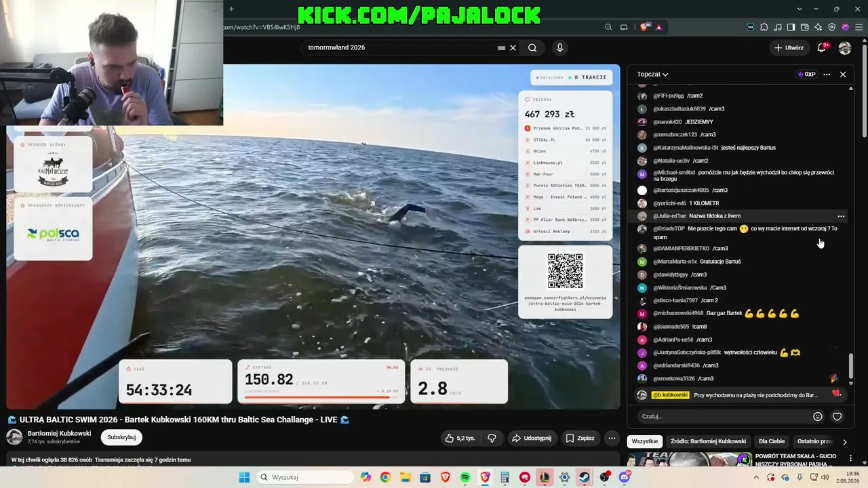Select the Źródło: Bartłomiej Kubkowski chip
The image size is (868, 488).
coord(708,441)
